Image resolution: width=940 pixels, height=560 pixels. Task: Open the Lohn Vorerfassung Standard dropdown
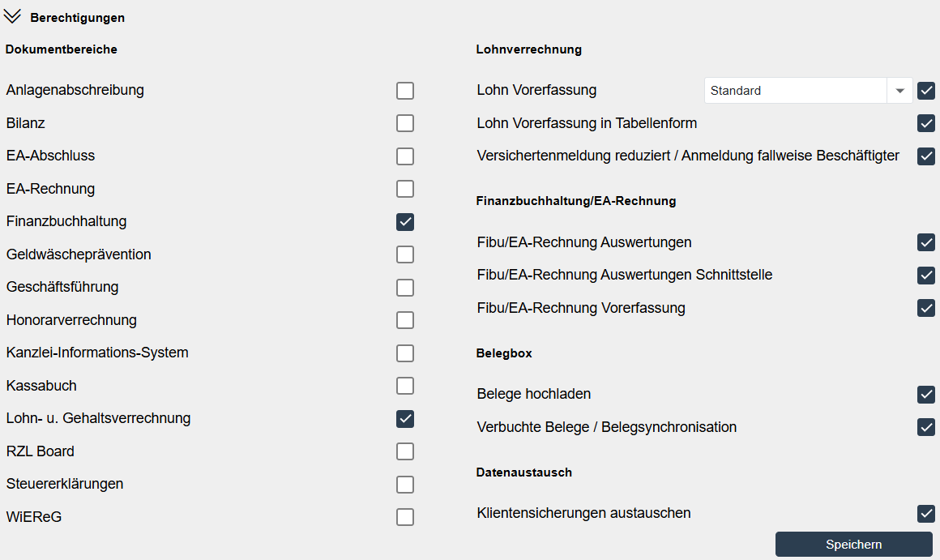click(899, 91)
